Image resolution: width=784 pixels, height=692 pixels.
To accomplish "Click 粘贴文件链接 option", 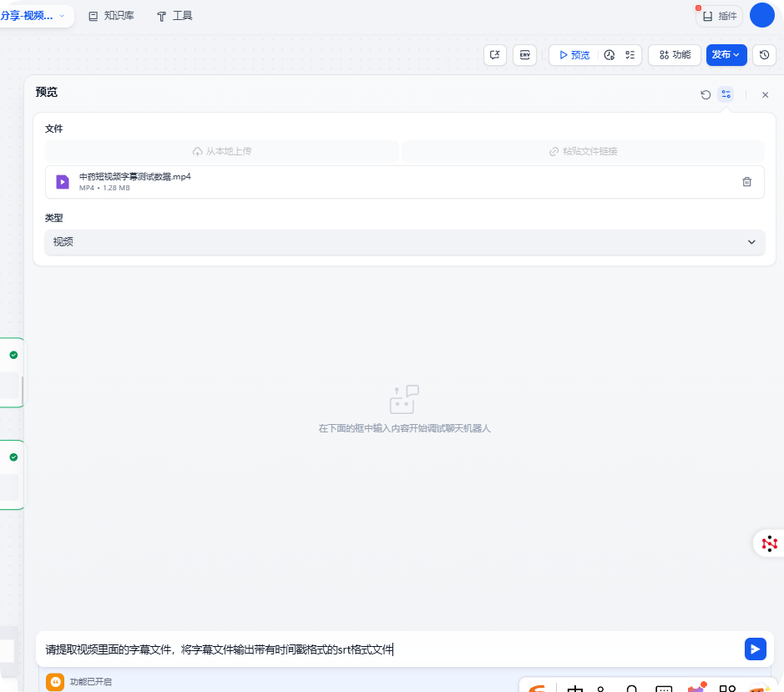I will [583, 151].
